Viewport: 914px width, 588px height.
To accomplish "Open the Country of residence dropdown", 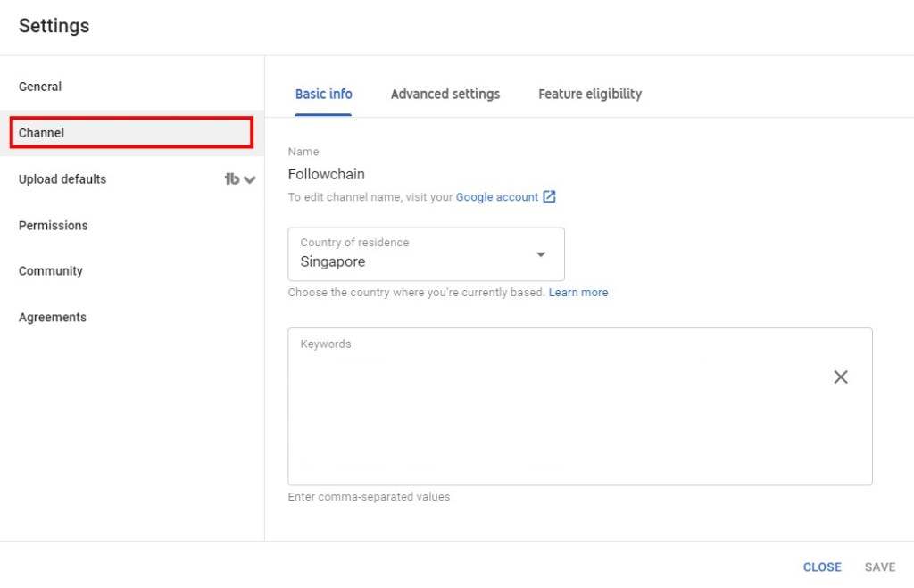I will (x=426, y=254).
